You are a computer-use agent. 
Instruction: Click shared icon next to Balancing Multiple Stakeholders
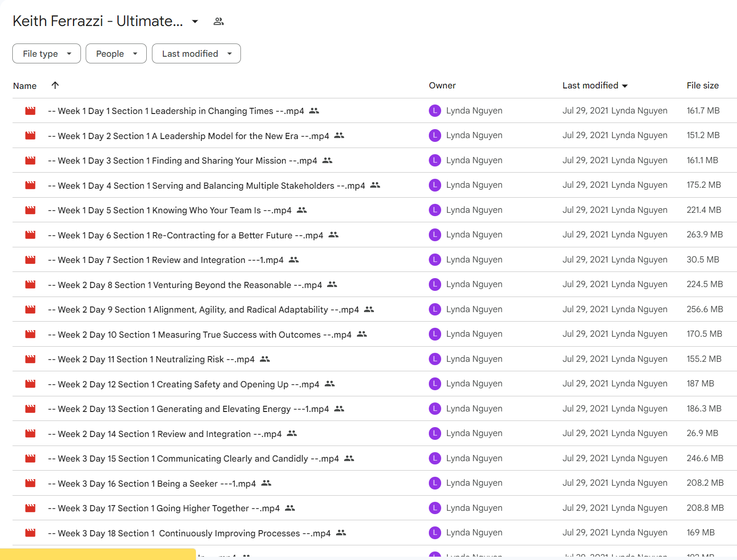(375, 185)
